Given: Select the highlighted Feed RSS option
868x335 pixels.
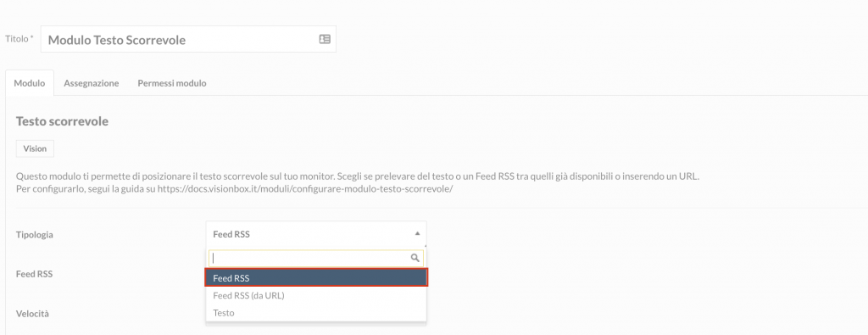Looking at the screenshot, I should (316, 278).
